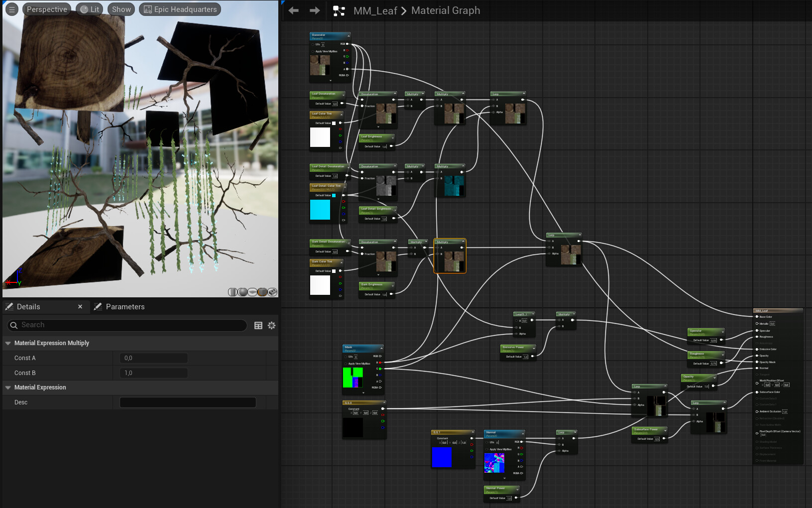Image resolution: width=812 pixels, height=508 pixels.
Task: Click MM_Leaf in the graph breadcrumb
Action: pos(375,10)
